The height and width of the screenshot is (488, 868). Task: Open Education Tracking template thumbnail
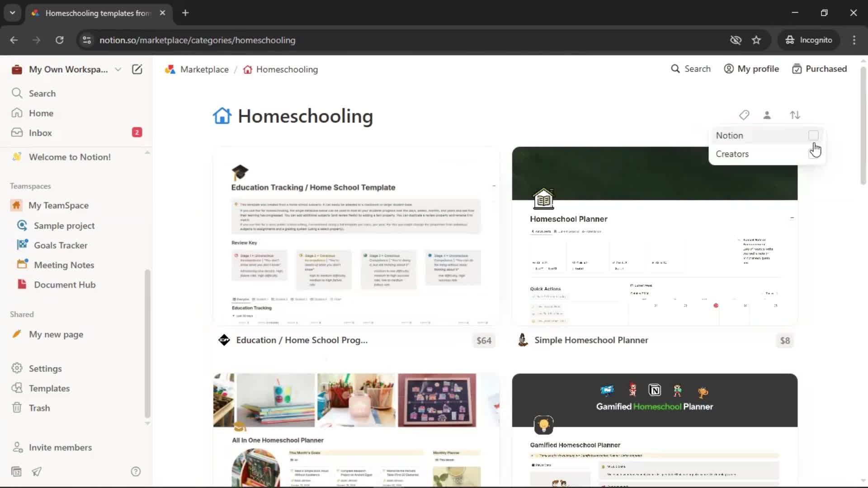click(x=356, y=236)
